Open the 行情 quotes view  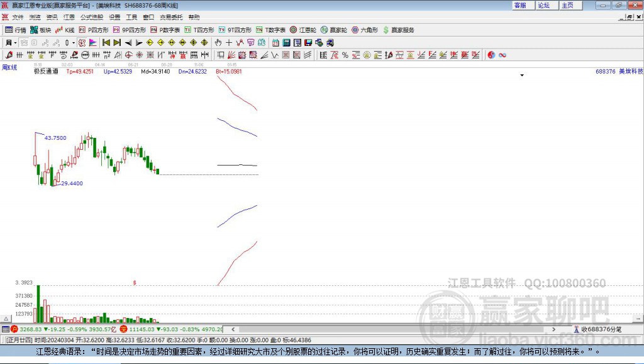15,30
